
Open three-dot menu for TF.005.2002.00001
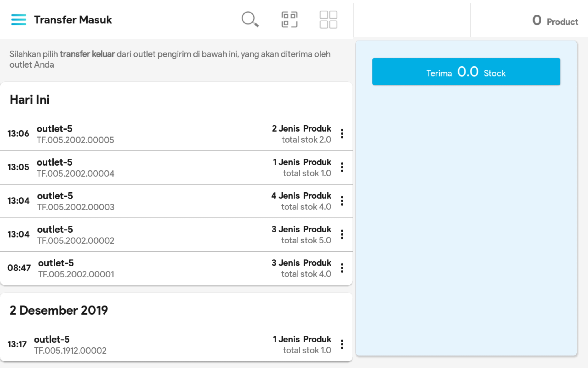click(342, 268)
